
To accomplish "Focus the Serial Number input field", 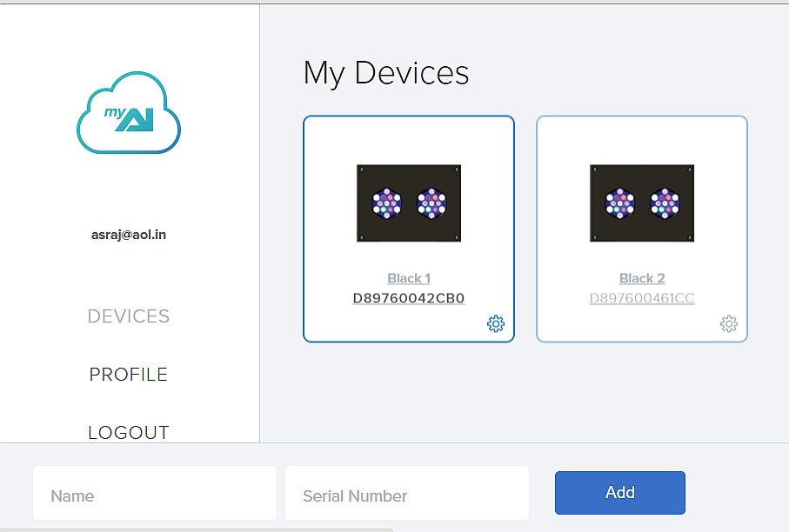I will (406, 493).
